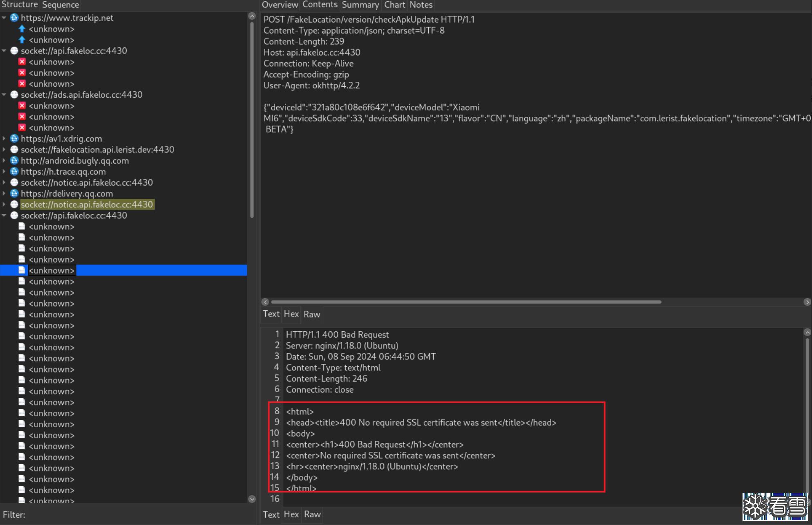
Task: Click globe icon of android.bugly.qq.com
Action: (x=14, y=161)
